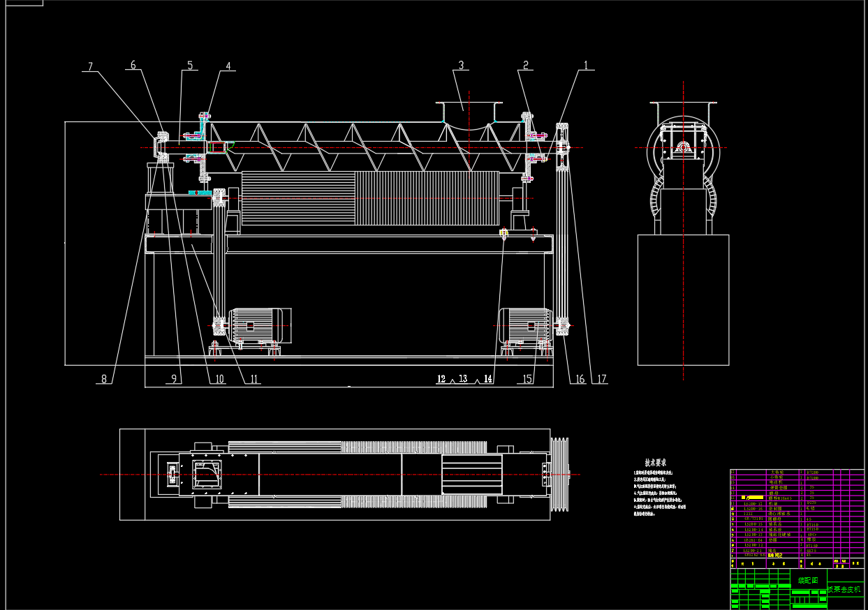Click part callout number 13
The image size is (868, 610).
(463, 378)
